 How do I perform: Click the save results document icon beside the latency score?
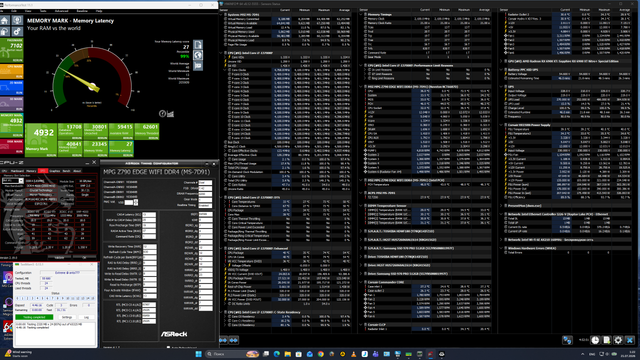(x=198, y=44)
